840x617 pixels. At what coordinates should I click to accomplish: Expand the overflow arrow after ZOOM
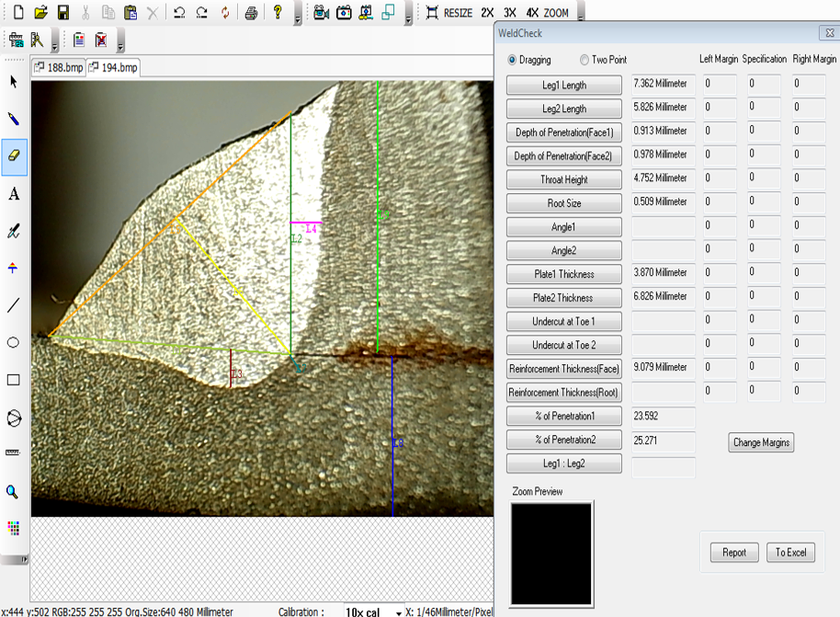coord(580,17)
